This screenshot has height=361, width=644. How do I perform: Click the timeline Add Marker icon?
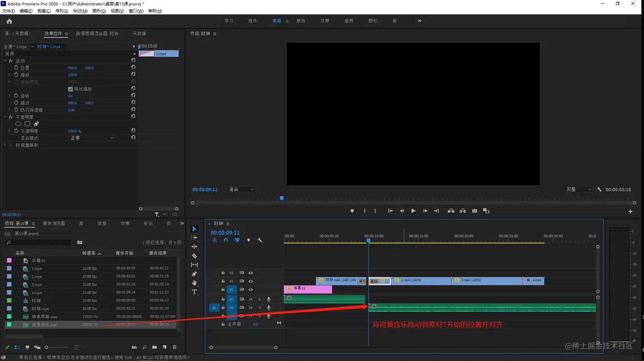pos(249,240)
